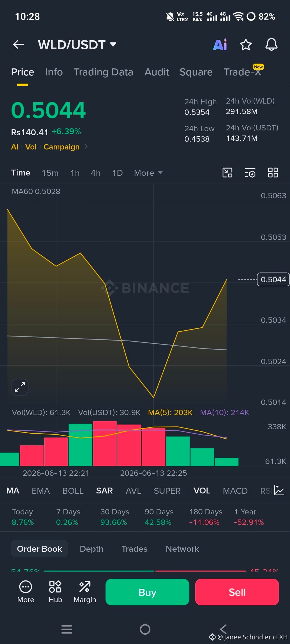
Task: Tap the MA(5): 203K volume label
Action: coord(170,412)
